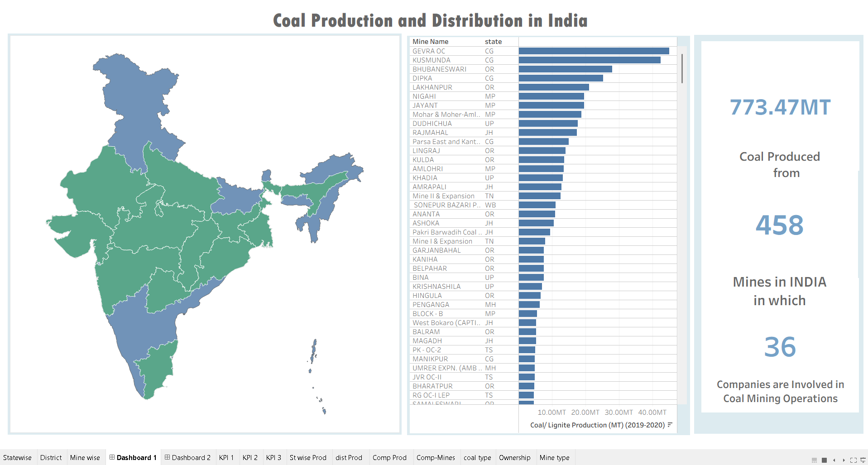Select the Dashboard 1 tab
868x465 pixels.
pyautogui.click(x=133, y=457)
